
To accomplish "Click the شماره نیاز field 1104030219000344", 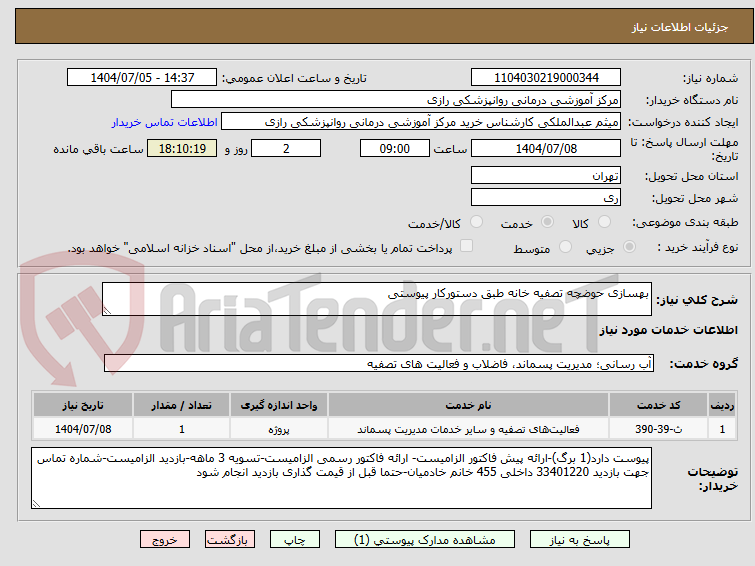I will pyautogui.click(x=546, y=78).
